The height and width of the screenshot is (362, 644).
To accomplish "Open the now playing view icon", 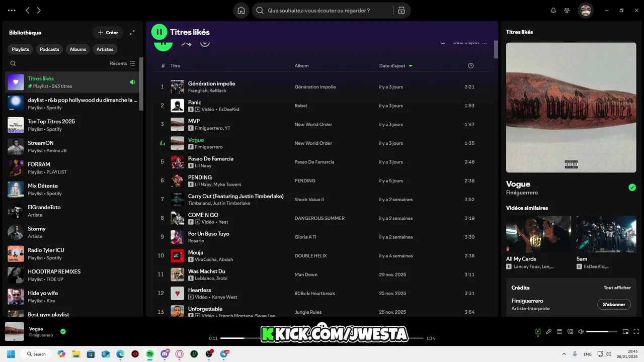I will [x=538, y=331].
